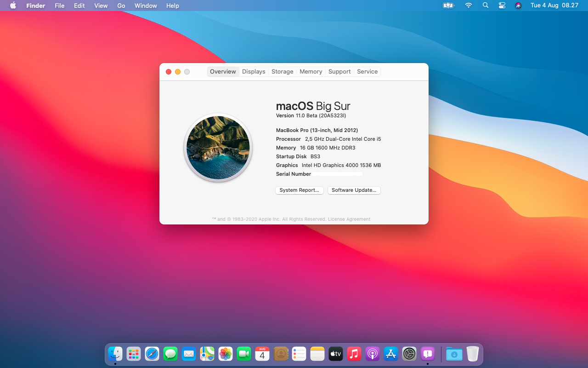Click the Big Sur artwork image
This screenshot has width=588, height=368.
(218, 148)
